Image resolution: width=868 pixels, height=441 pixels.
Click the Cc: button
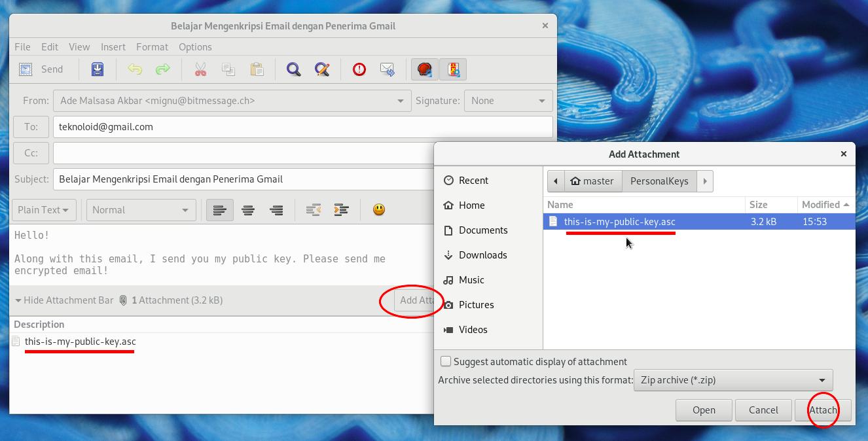31,153
